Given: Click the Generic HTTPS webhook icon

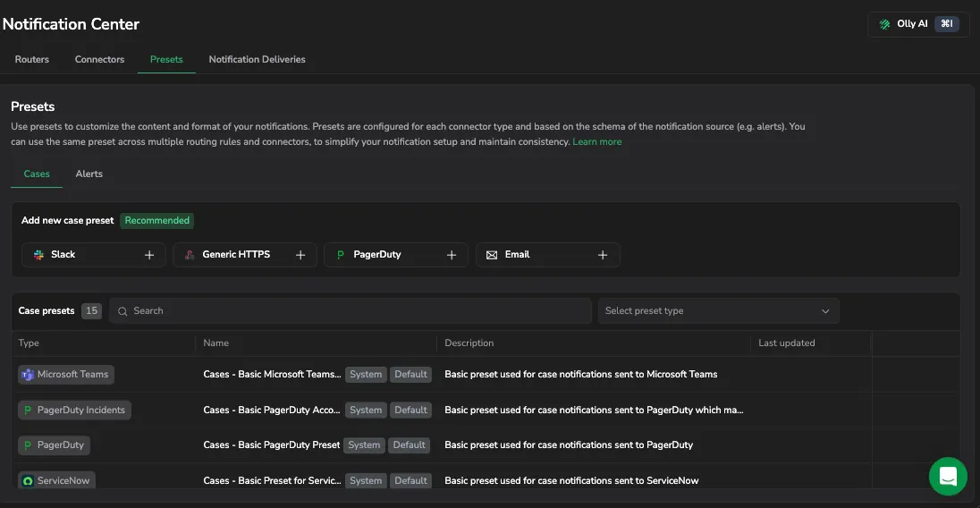Looking at the screenshot, I should 190,255.
